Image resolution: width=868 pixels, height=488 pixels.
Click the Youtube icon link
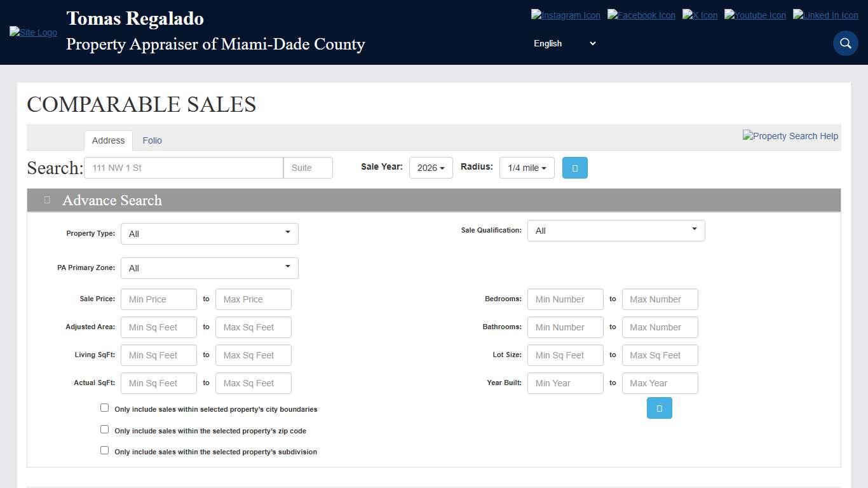(754, 15)
